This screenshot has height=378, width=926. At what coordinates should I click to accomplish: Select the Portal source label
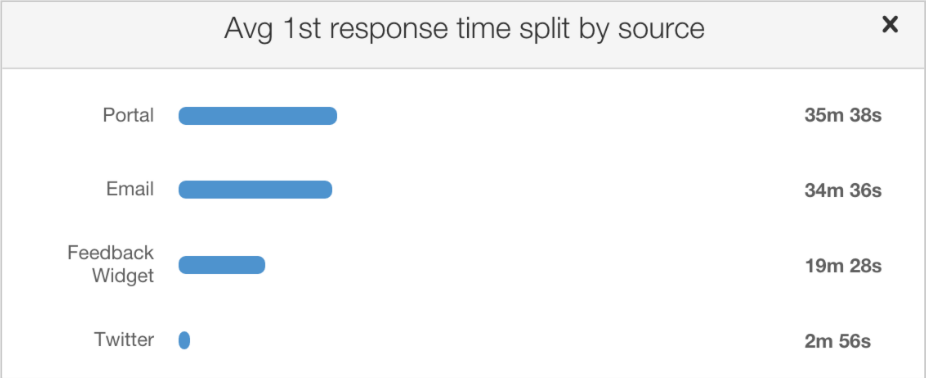[x=128, y=115]
